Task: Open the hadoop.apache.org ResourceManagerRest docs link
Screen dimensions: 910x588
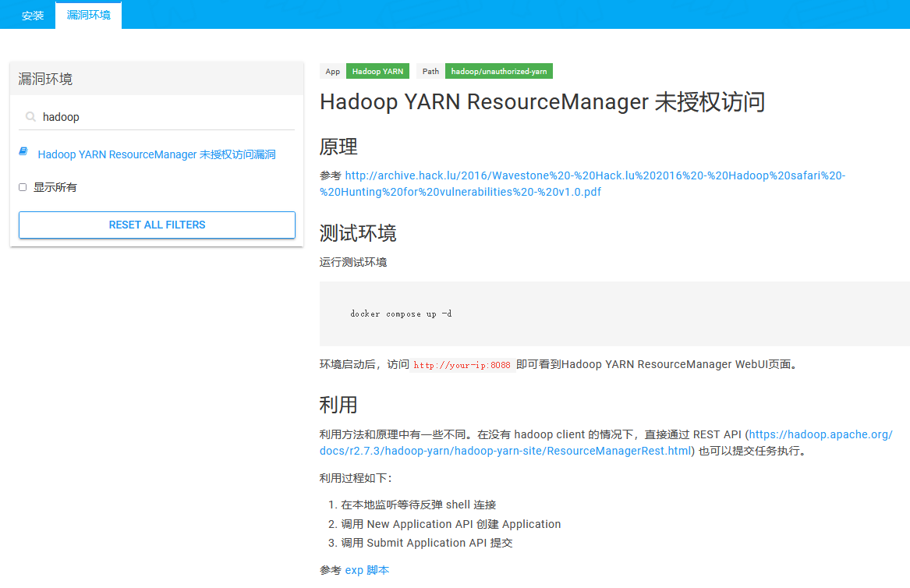Action: (606, 442)
